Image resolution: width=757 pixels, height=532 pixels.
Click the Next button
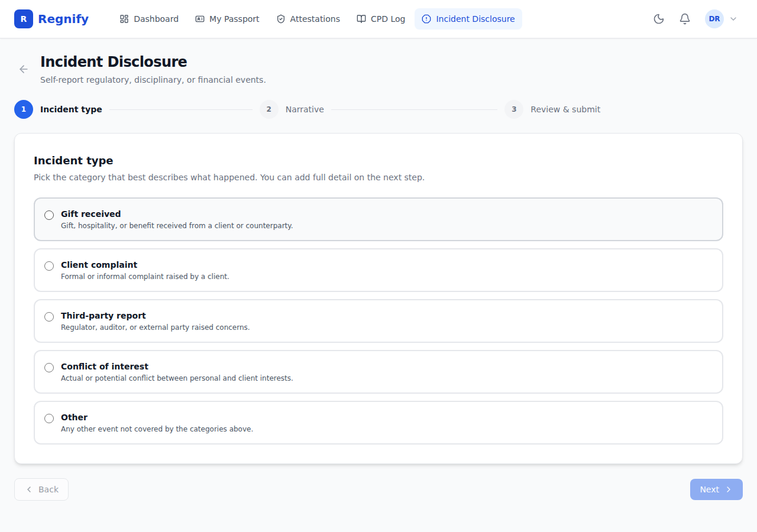(x=716, y=489)
